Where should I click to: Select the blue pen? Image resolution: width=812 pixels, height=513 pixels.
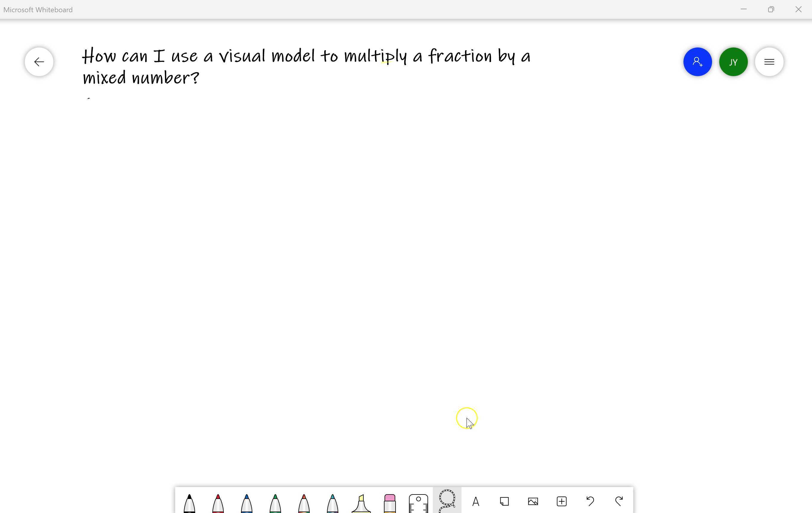246,503
